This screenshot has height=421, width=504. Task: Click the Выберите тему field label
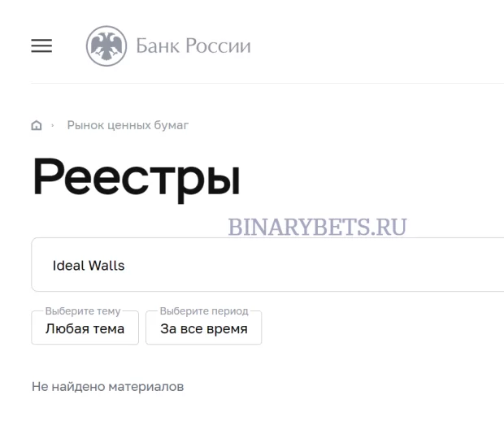pos(83,311)
